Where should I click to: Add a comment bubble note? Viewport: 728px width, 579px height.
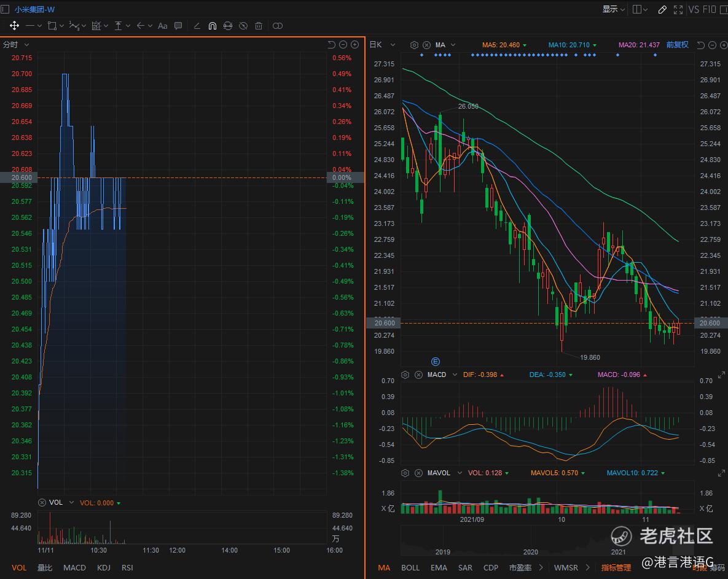point(178,26)
